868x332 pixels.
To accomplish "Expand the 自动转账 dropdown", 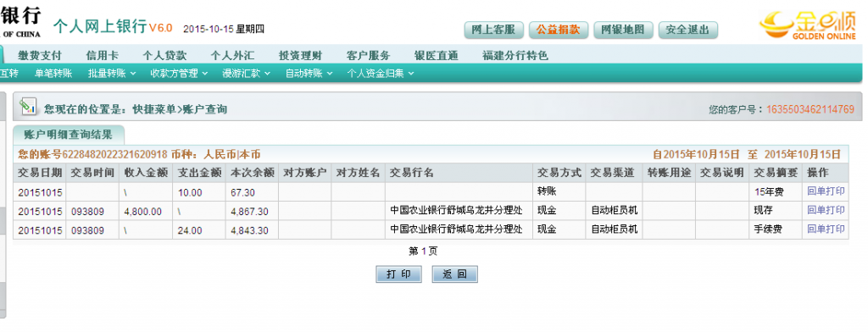I will (x=309, y=73).
